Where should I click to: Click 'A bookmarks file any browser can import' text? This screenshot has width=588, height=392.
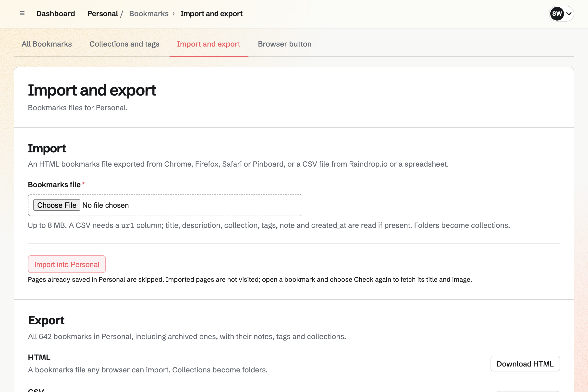[148, 370]
